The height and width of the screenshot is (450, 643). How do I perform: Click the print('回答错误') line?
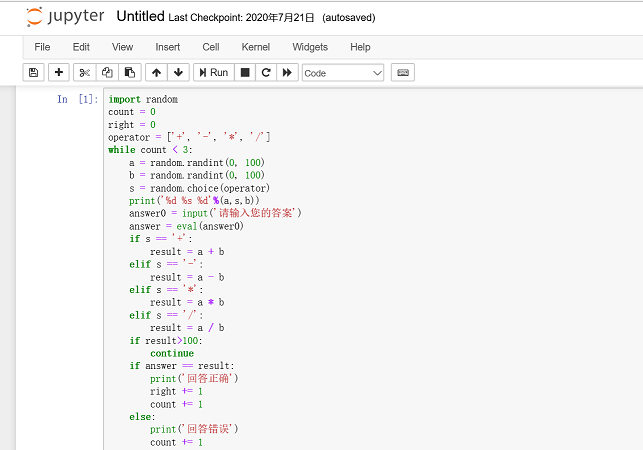click(x=194, y=429)
